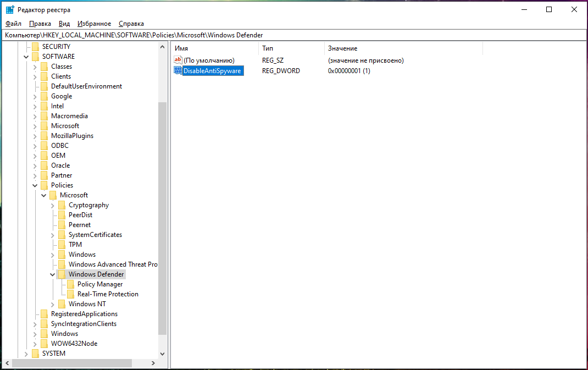Sort values by the Имя column header
This screenshot has height=370, width=588.
pyautogui.click(x=214, y=48)
